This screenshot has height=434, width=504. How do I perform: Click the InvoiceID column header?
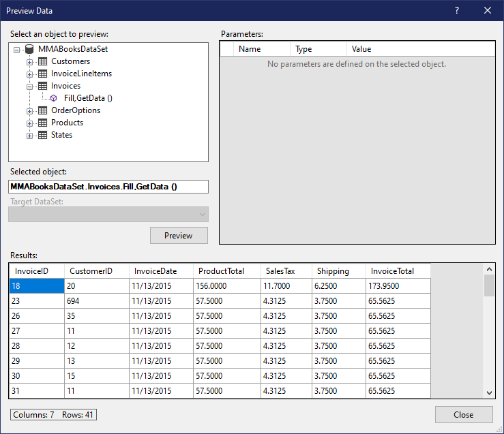pyautogui.click(x=37, y=271)
